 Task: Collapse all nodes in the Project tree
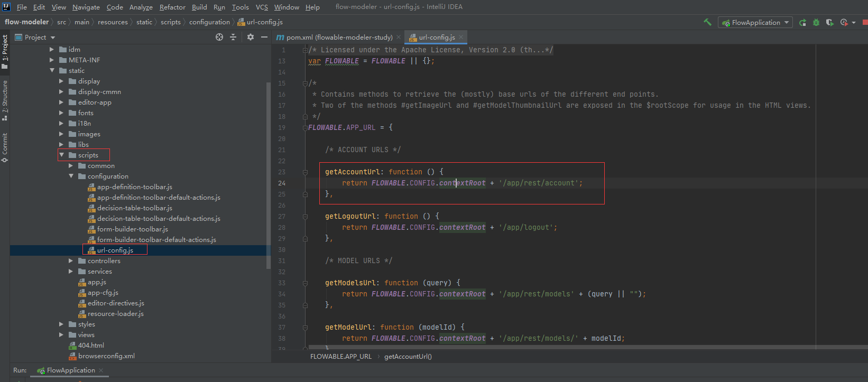pyautogui.click(x=233, y=37)
